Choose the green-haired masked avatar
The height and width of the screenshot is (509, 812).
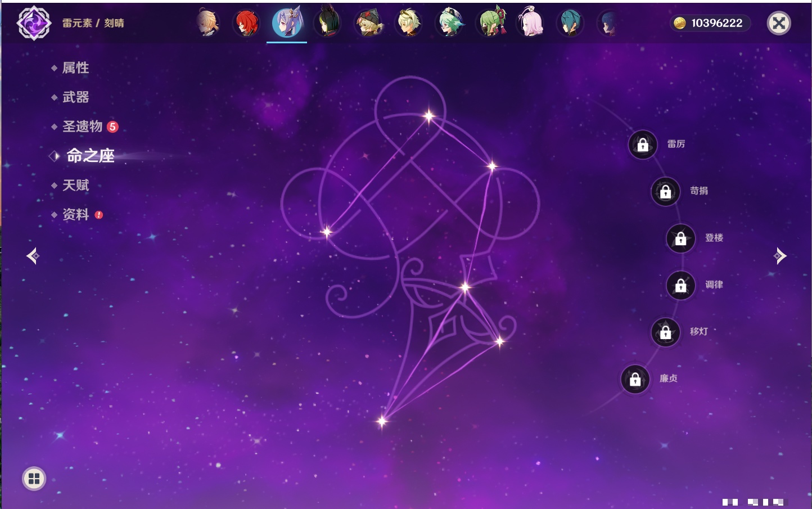coord(490,23)
